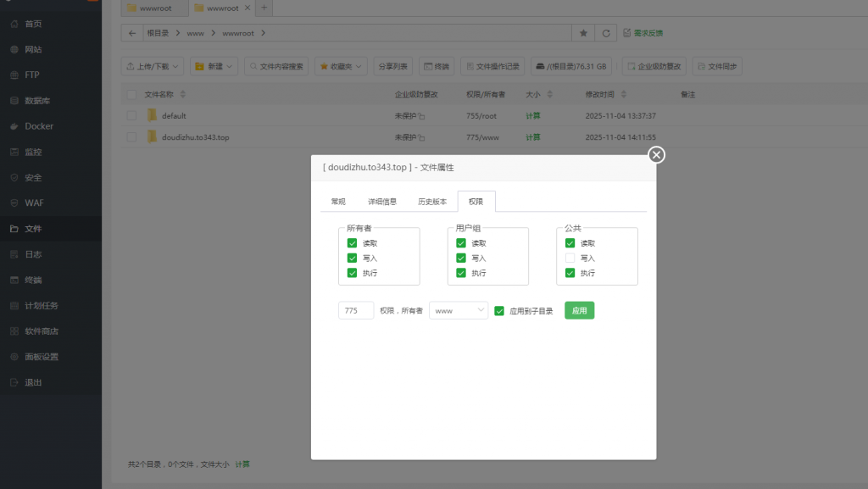Open the 终端 (Terminal) toolbar item
The image size is (868, 489).
[x=437, y=64]
